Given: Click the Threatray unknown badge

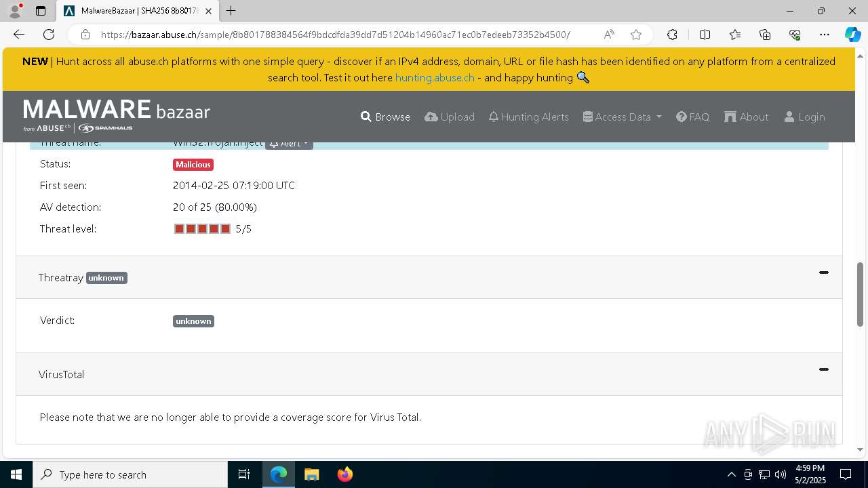Looking at the screenshot, I should 106,278.
